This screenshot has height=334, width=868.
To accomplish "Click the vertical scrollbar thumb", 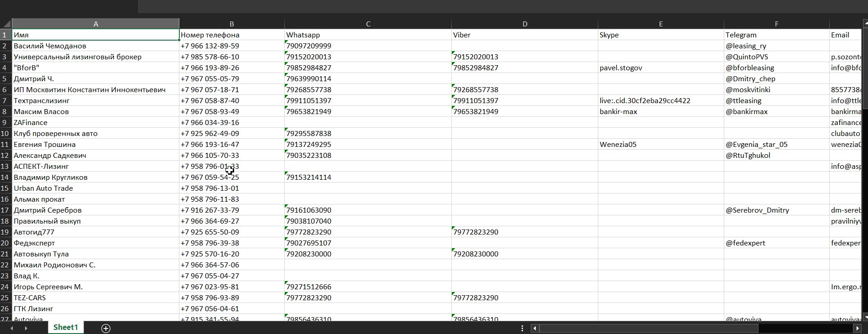I will click(865, 68).
